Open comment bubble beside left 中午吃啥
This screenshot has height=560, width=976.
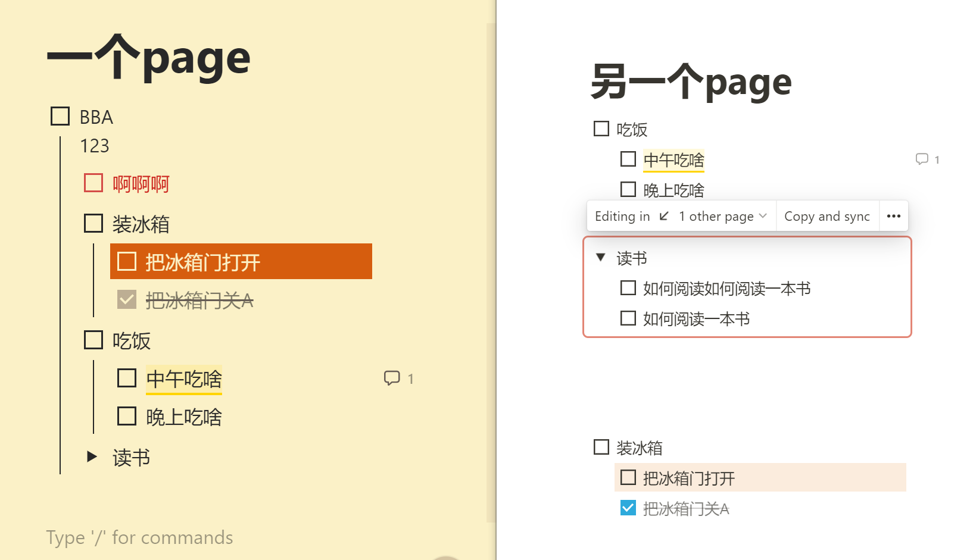pyautogui.click(x=392, y=378)
